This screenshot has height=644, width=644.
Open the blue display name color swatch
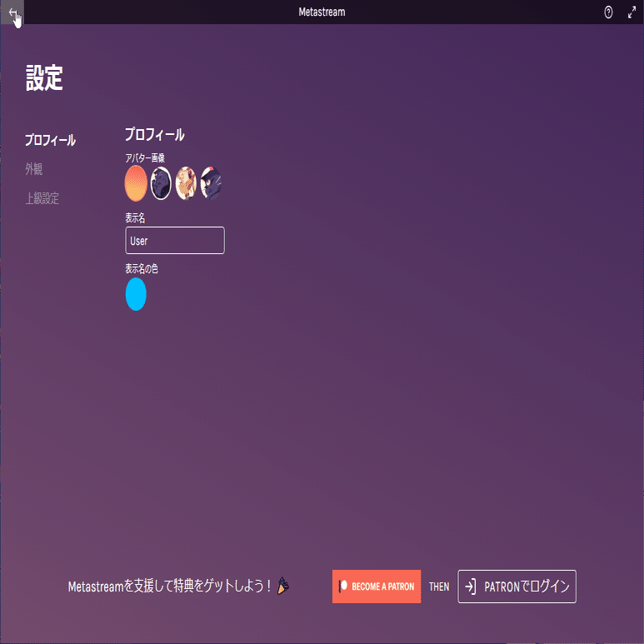pos(136,294)
